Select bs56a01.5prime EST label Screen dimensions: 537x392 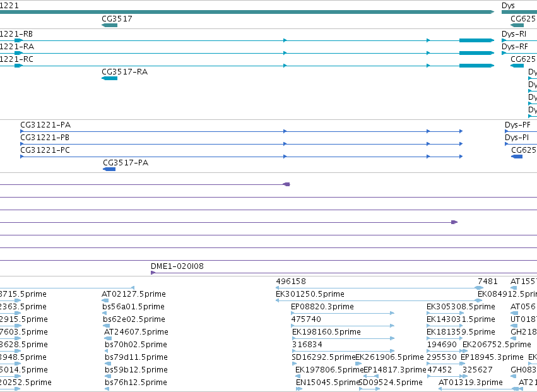click(x=133, y=307)
